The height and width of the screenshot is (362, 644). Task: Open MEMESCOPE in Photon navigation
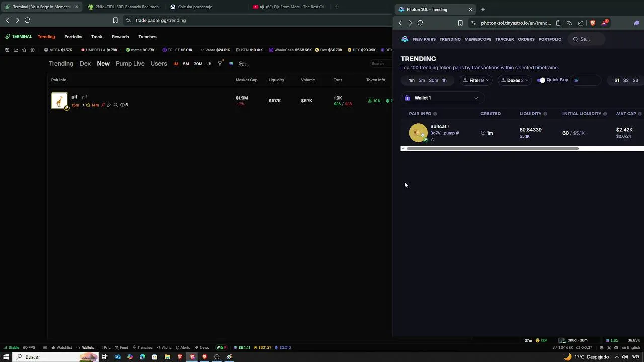pyautogui.click(x=478, y=39)
